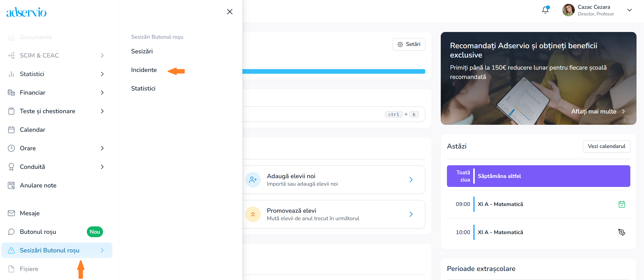The image size is (644, 280).
Task: Expand the SCIM & CEAC submenu
Action: 102,55
